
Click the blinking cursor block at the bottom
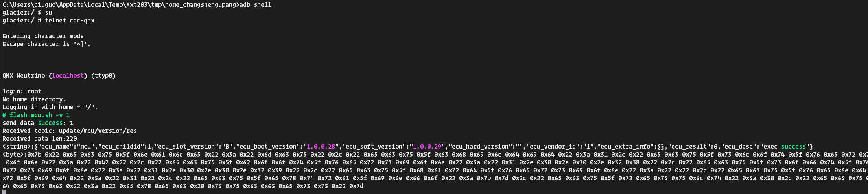(4, 192)
